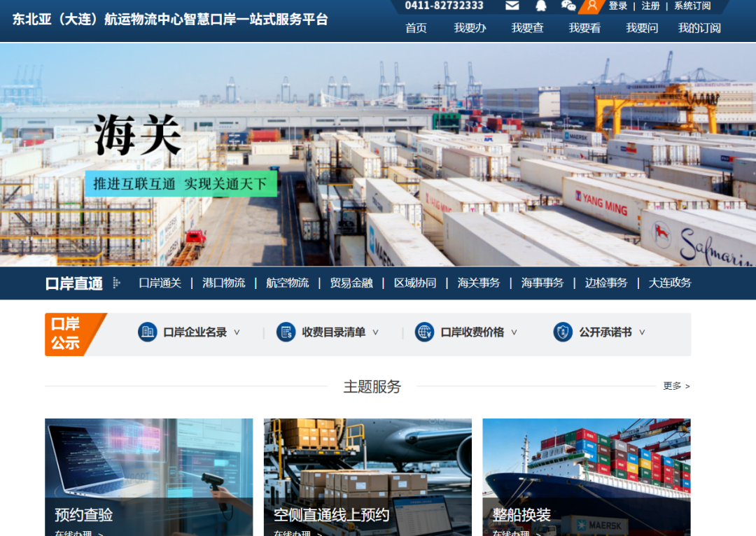This screenshot has height=536, width=756.
Task: Select the 贸易金融 tab
Action: tap(351, 283)
